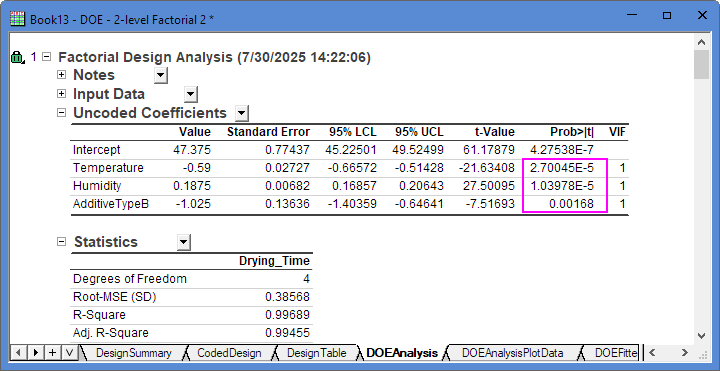Select Temperature p-value 2.70045E-5

click(x=562, y=168)
